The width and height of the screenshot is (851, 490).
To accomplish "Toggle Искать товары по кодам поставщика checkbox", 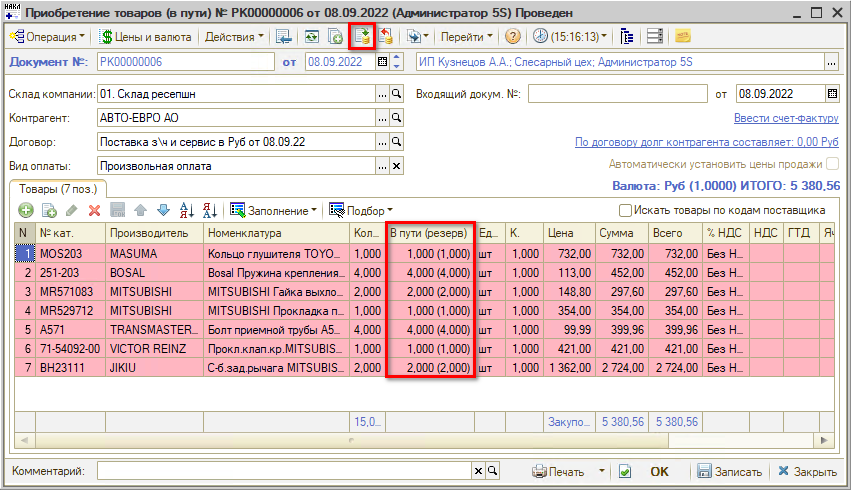I will coord(625,210).
